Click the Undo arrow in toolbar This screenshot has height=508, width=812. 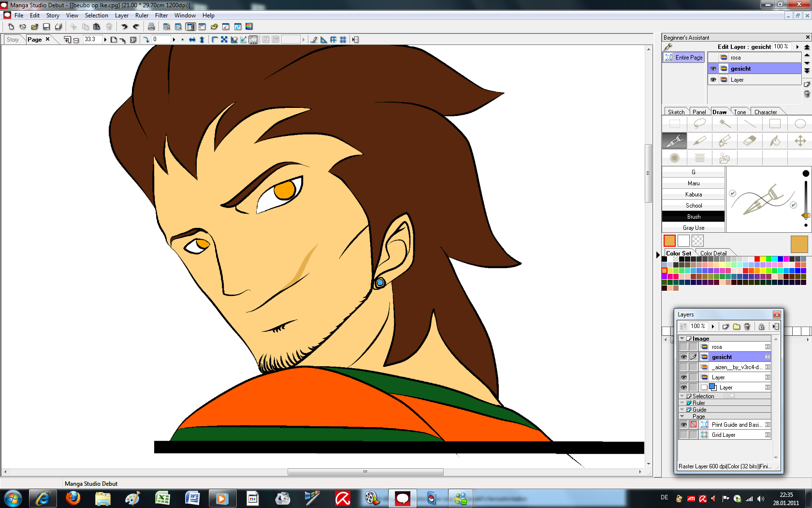pyautogui.click(x=124, y=27)
